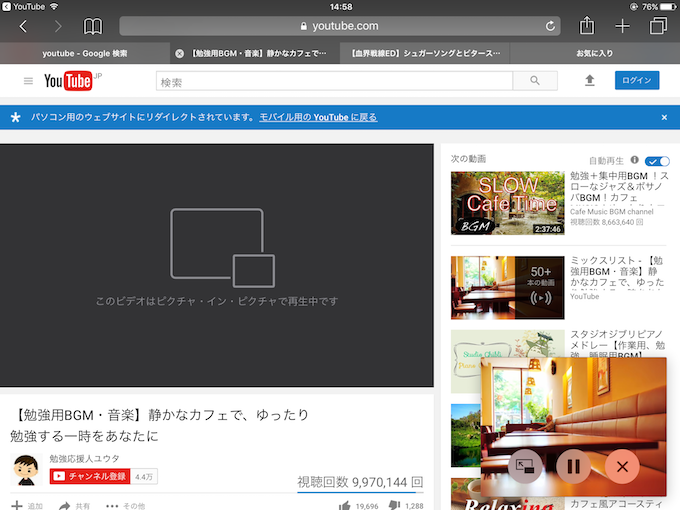Open the YouTube upload icon
Image resolution: width=680 pixels, height=510 pixels.
click(589, 81)
